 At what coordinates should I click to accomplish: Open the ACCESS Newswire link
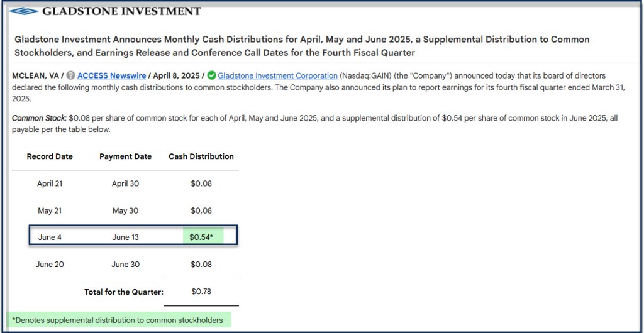(111, 75)
